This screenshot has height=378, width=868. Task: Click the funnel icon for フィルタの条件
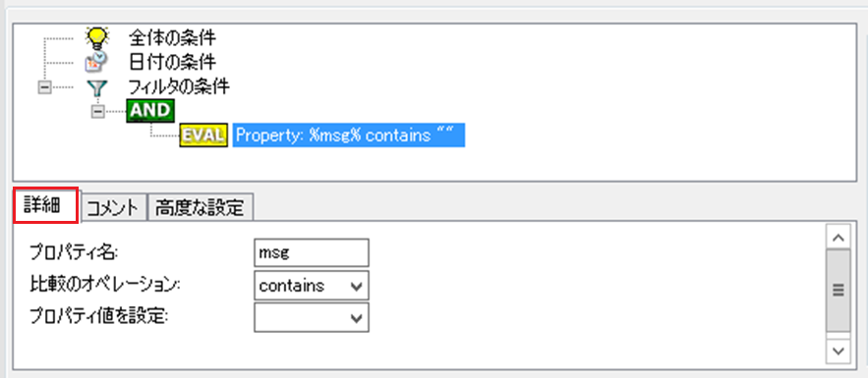point(97,87)
